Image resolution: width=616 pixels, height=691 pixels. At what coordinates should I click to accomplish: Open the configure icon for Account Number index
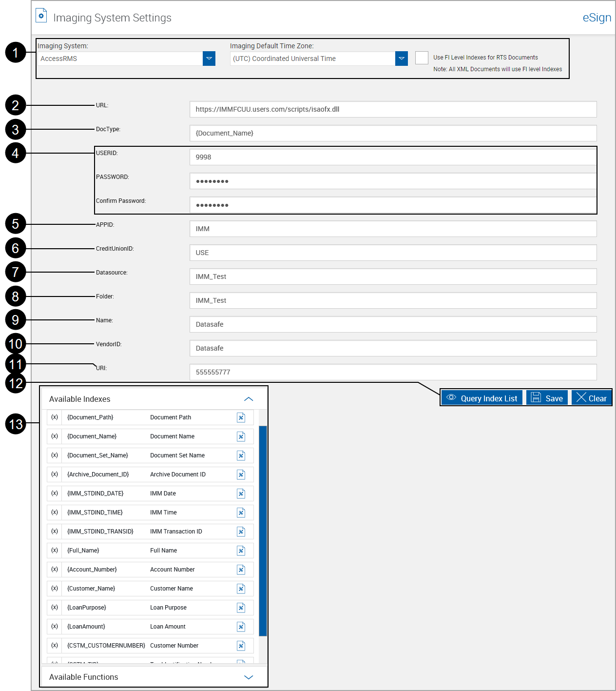click(x=241, y=569)
